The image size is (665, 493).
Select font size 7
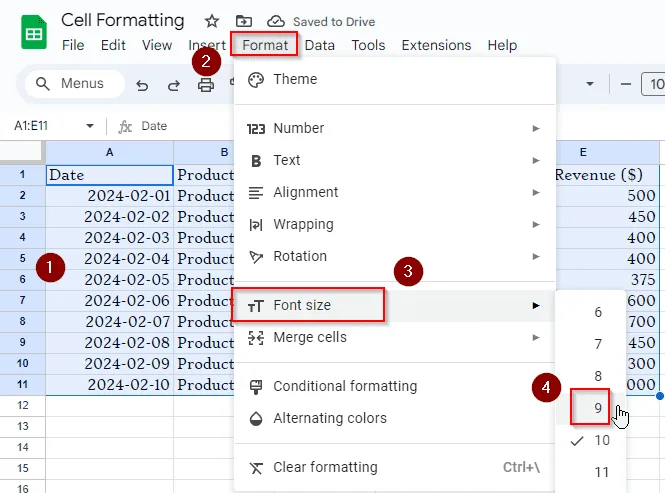[591, 344]
